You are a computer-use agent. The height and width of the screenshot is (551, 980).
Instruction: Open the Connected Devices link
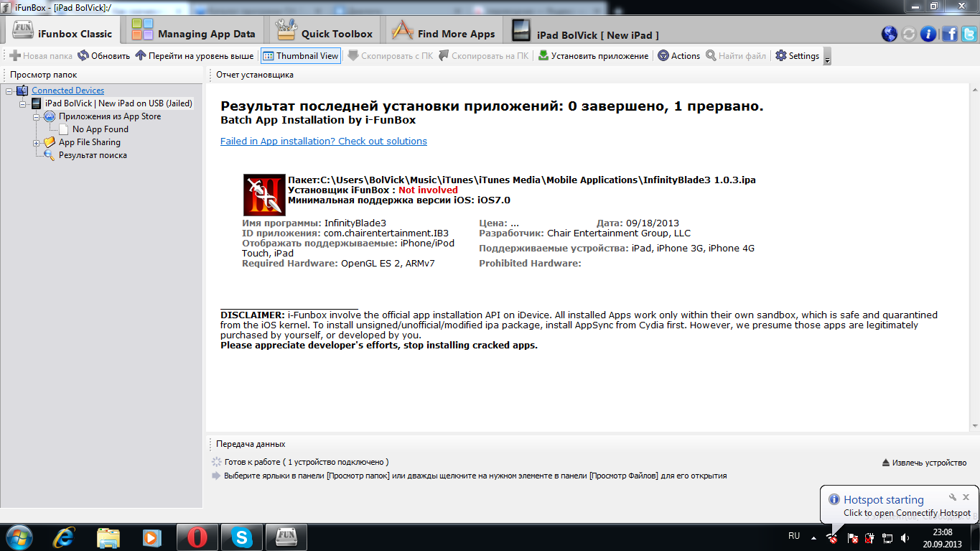pyautogui.click(x=68, y=91)
